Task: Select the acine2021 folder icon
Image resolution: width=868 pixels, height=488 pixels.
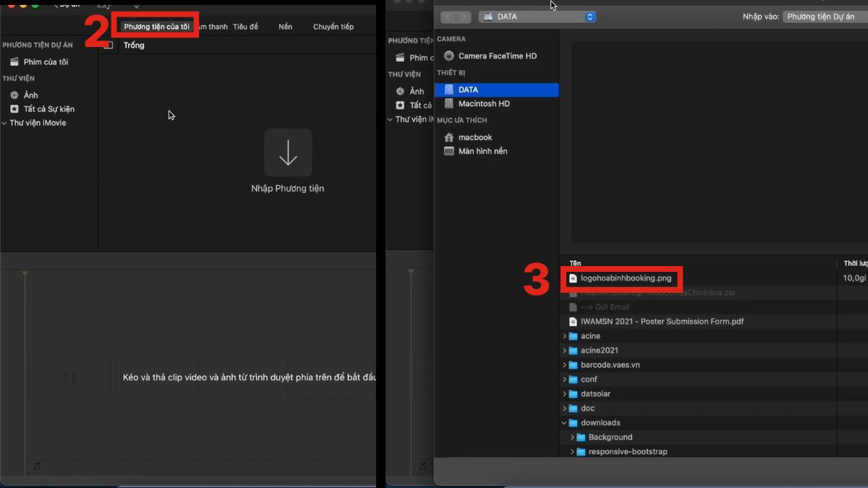Action: [x=574, y=351]
